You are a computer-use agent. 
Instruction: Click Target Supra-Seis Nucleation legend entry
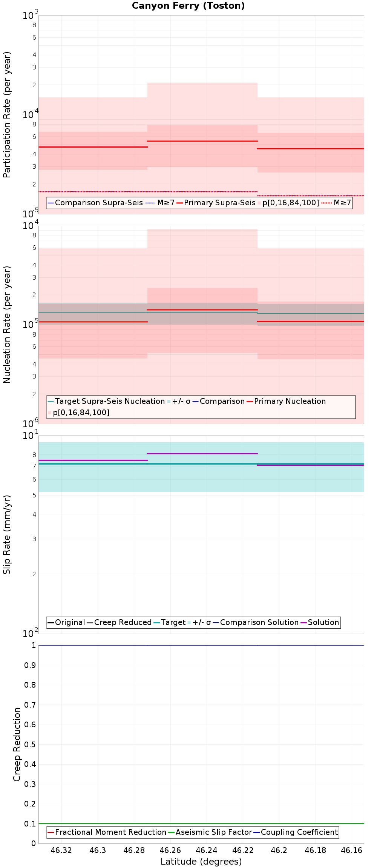tap(106, 401)
